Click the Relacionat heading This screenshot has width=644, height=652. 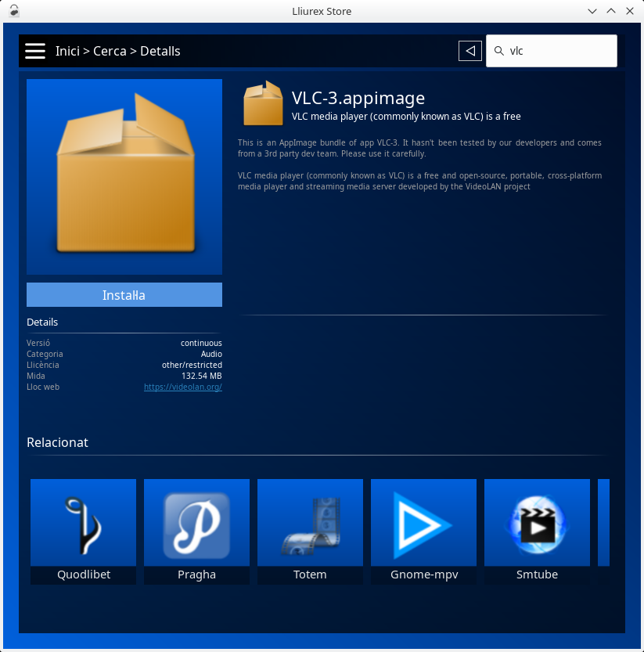point(57,442)
